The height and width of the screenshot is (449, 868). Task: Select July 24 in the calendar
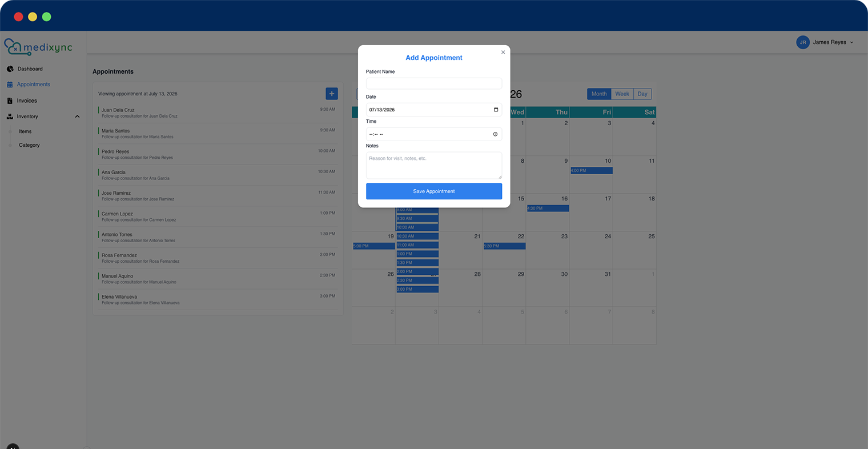(591, 250)
